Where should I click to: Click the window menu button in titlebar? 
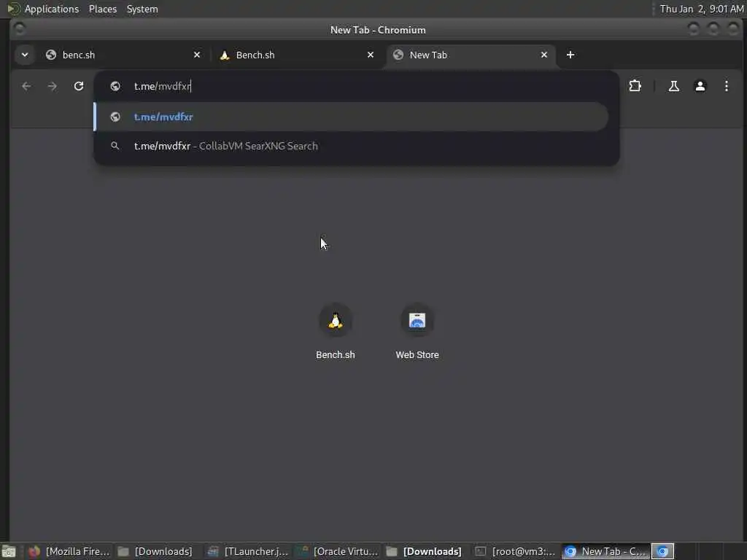pyautogui.click(x=20, y=29)
